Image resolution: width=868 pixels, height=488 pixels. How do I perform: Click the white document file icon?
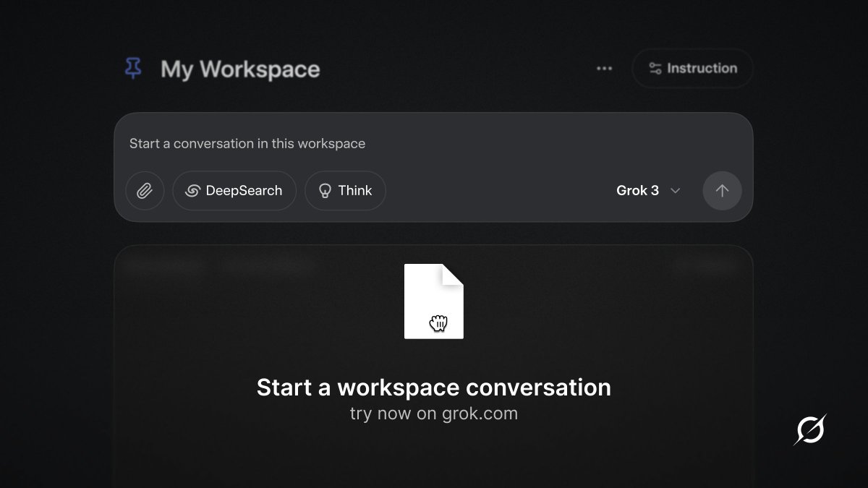pyautogui.click(x=434, y=301)
